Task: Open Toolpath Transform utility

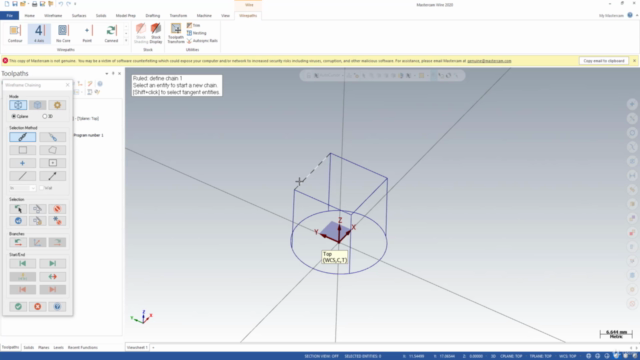Action: pos(176,33)
